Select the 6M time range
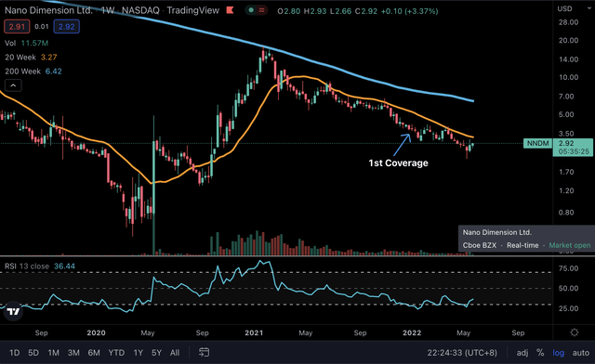Image resolution: width=595 pixels, height=364 pixels. (94, 353)
